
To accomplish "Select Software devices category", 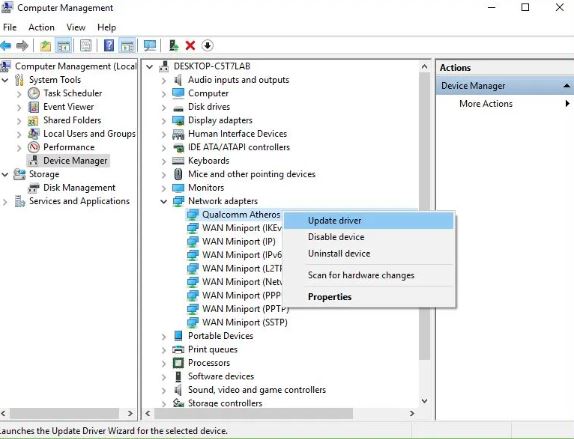I will pos(221,376).
